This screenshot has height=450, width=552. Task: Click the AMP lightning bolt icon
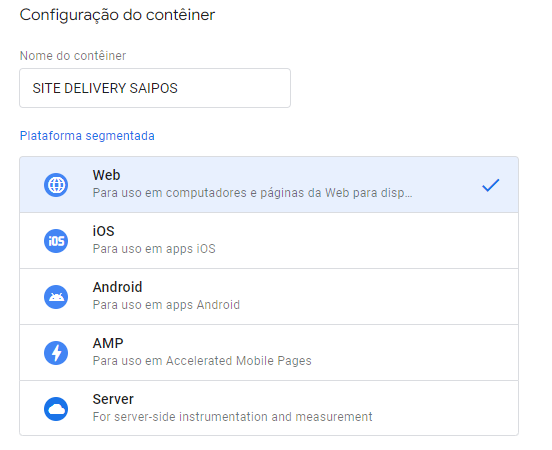pyautogui.click(x=56, y=353)
